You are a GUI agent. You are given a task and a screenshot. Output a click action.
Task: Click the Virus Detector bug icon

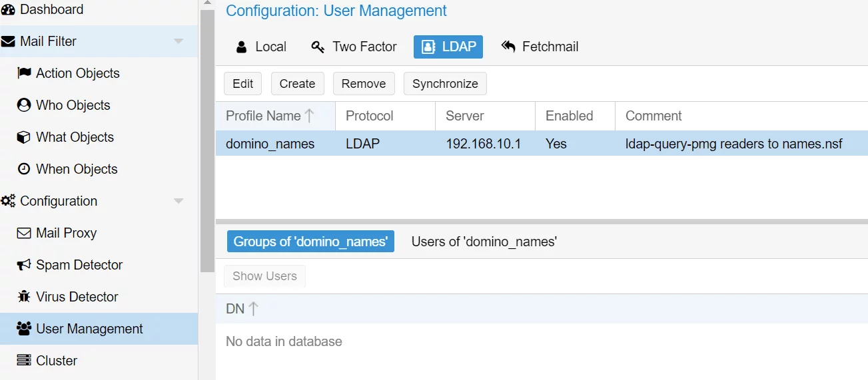[24, 297]
